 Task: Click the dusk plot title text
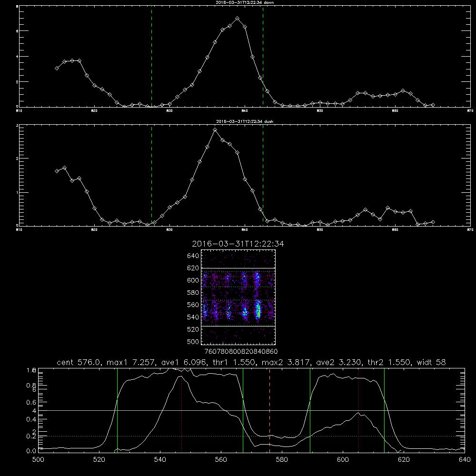(245, 121)
